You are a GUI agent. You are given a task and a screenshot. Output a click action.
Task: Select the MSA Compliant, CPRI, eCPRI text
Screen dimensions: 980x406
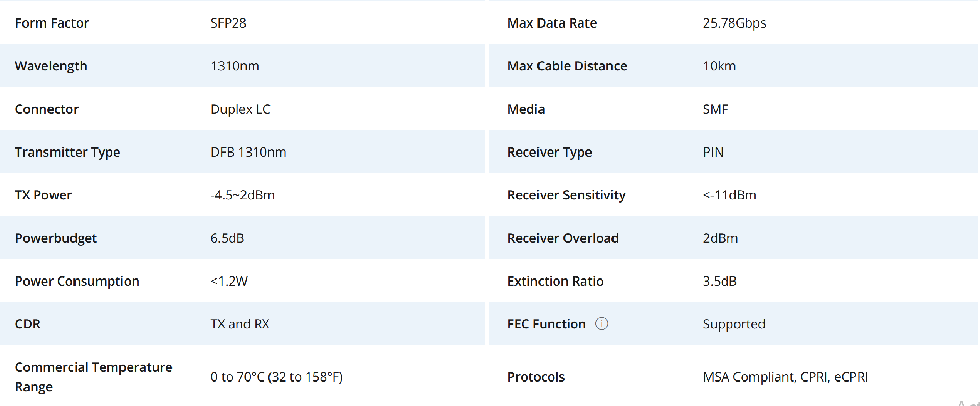pos(785,377)
